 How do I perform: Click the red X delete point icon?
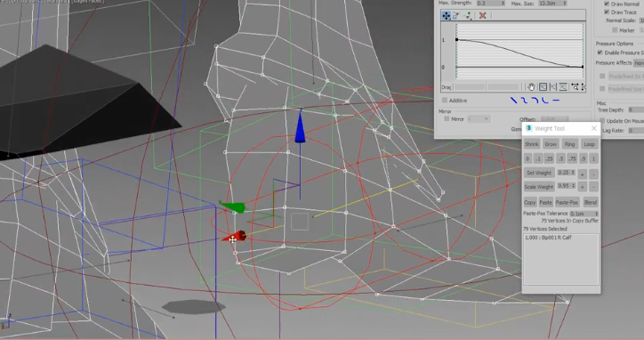pyautogui.click(x=483, y=16)
